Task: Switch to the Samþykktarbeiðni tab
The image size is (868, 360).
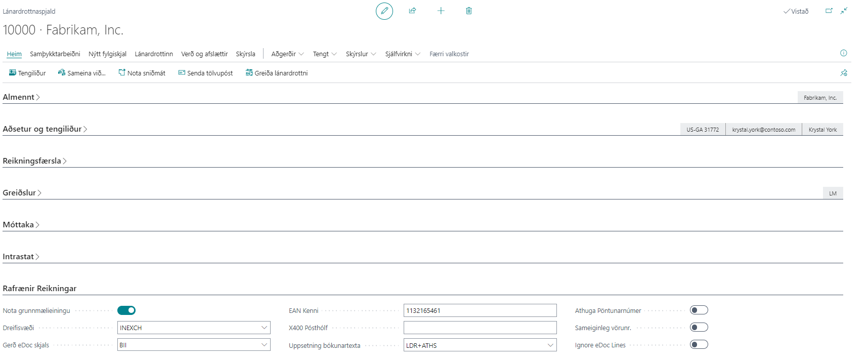Action: click(x=55, y=54)
